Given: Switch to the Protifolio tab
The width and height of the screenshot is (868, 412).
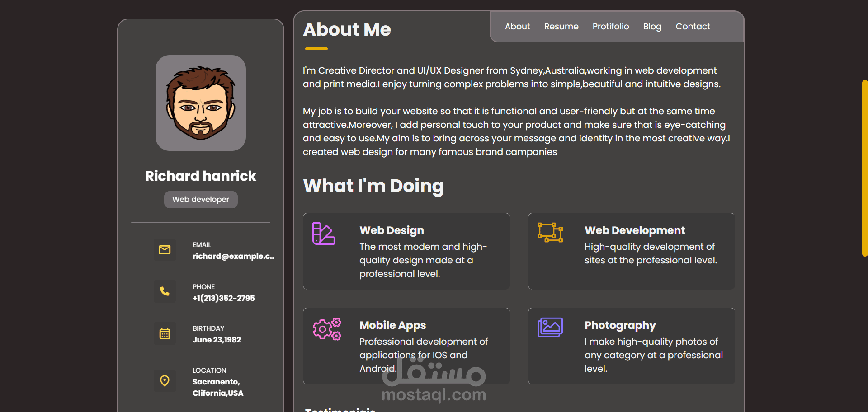Looking at the screenshot, I should point(611,27).
